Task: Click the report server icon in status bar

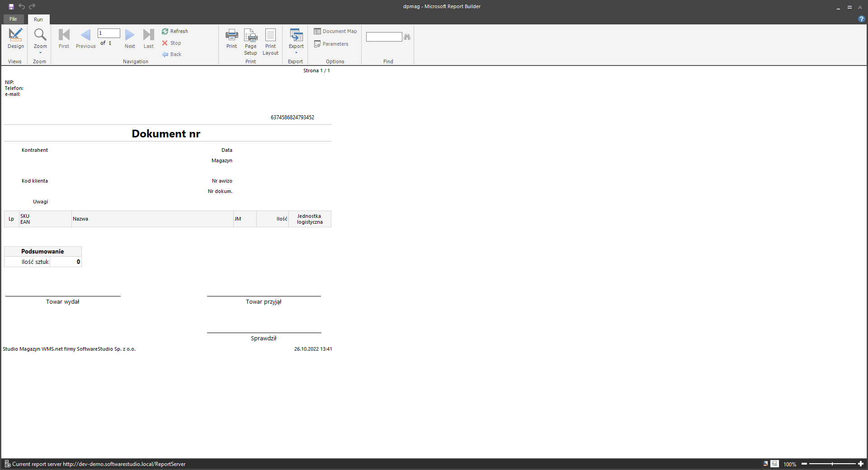Action: (7, 464)
